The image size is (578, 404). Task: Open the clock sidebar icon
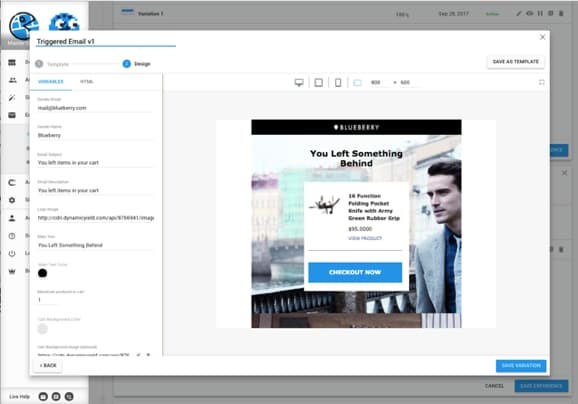point(12,236)
